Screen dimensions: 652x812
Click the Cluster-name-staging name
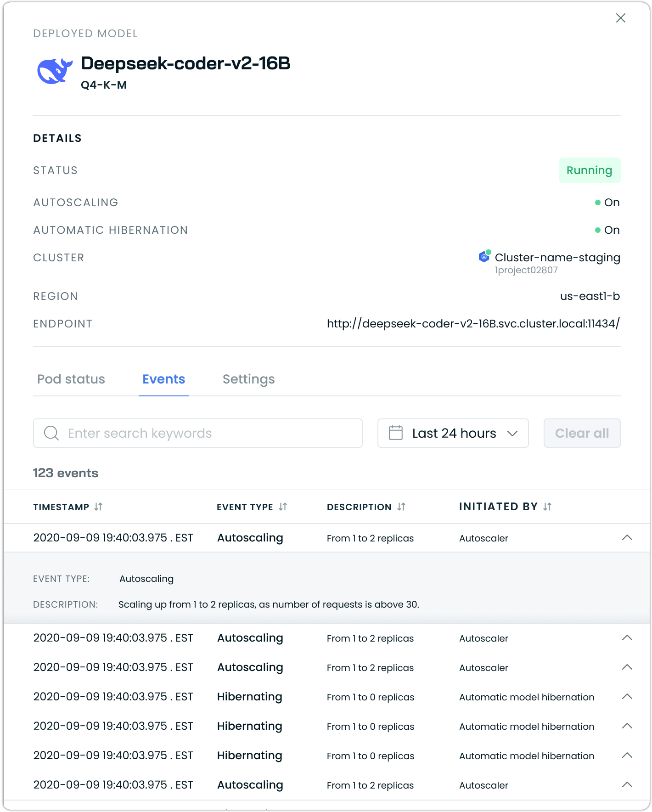point(557,257)
